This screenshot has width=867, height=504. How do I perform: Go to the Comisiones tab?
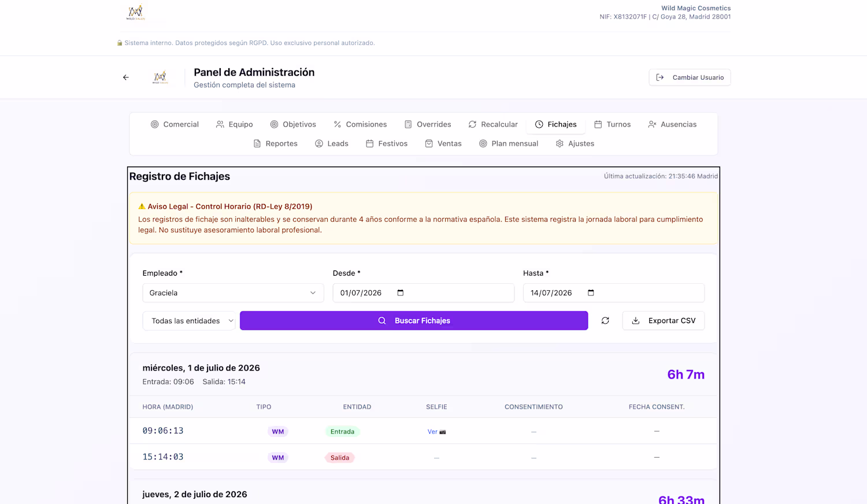point(360,124)
